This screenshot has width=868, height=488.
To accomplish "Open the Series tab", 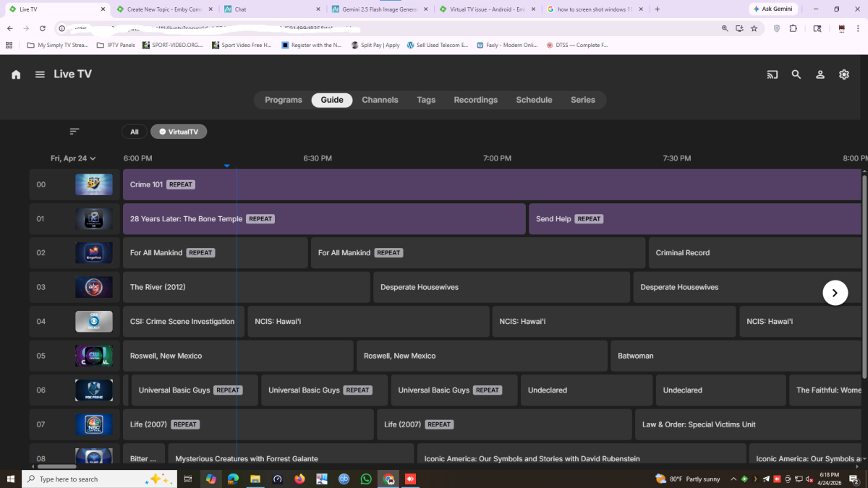I will pyautogui.click(x=583, y=100).
